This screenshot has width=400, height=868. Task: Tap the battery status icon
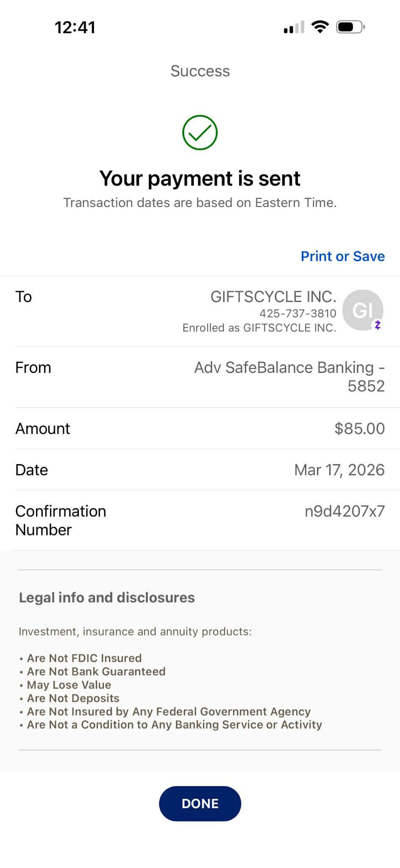coord(350,27)
